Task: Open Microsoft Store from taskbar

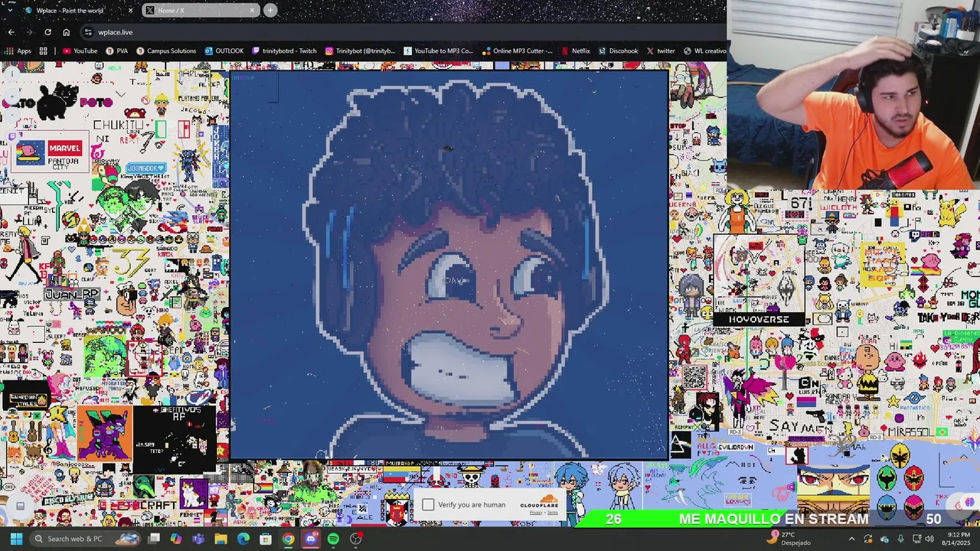Action: pyautogui.click(x=266, y=539)
